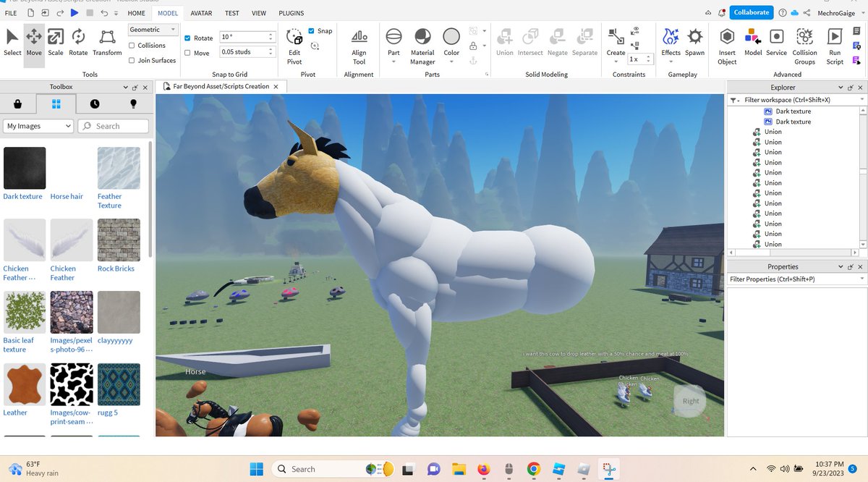This screenshot has width=868, height=482.
Task: Open the FILE menu
Action: coord(11,13)
